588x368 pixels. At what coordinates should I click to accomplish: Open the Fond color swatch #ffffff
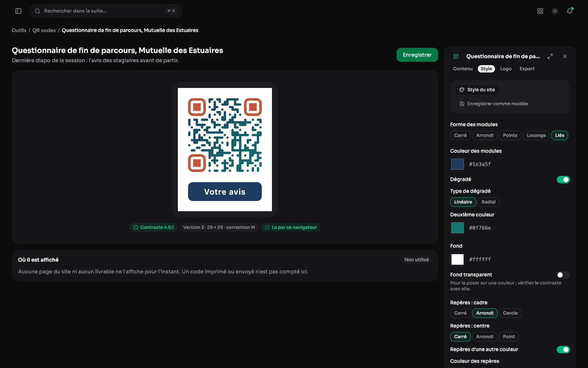coord(458,259)
